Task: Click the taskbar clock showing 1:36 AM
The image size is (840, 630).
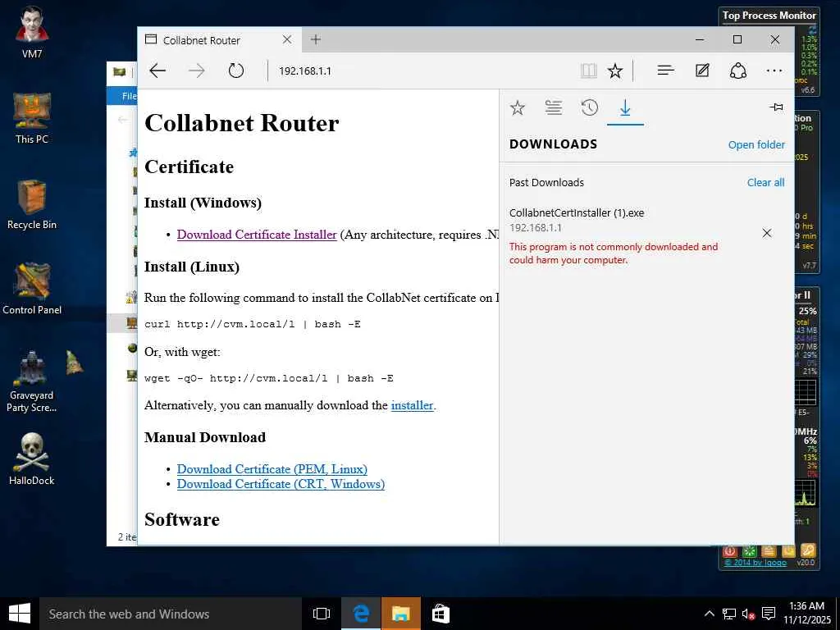Action: tap(807, 613)
